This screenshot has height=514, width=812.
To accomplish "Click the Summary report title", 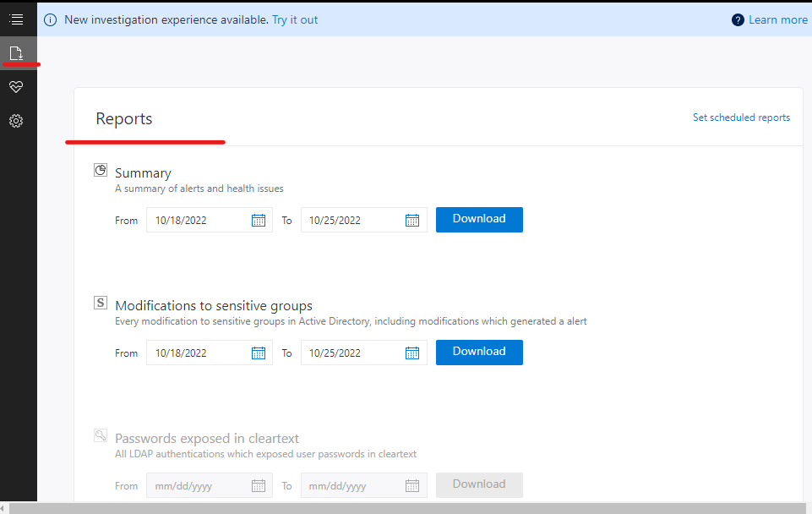I will pyautogui.click(x=143, y=173).
